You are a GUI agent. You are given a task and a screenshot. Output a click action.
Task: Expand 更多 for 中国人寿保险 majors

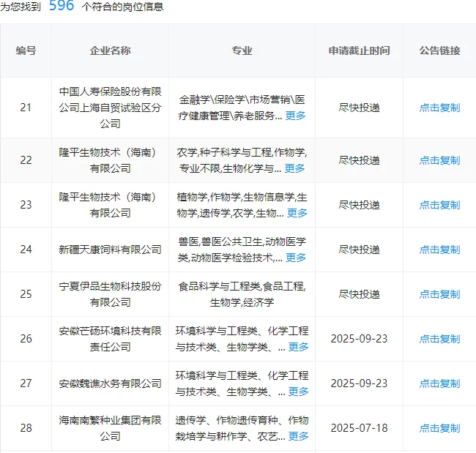[x=295, y=116]
